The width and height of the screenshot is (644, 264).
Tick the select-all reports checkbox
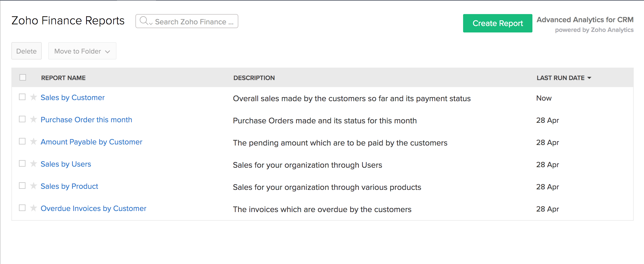(x=23, y=78)
